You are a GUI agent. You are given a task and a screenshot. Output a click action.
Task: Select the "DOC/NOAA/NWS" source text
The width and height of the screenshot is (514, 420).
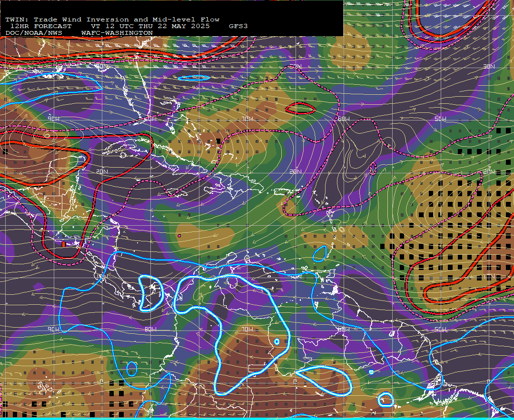34,33
